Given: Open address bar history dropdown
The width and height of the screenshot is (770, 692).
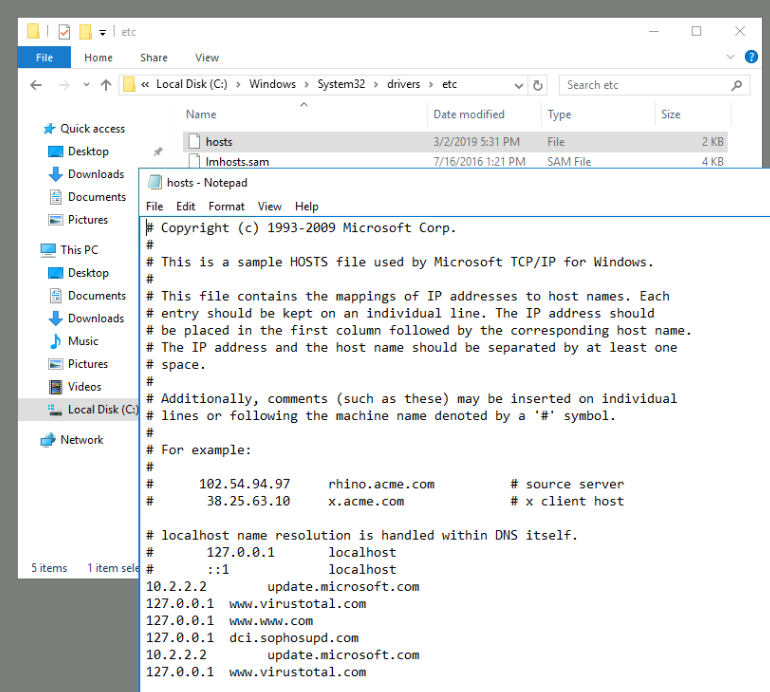Looking at the screenshot, I should 519,85.
